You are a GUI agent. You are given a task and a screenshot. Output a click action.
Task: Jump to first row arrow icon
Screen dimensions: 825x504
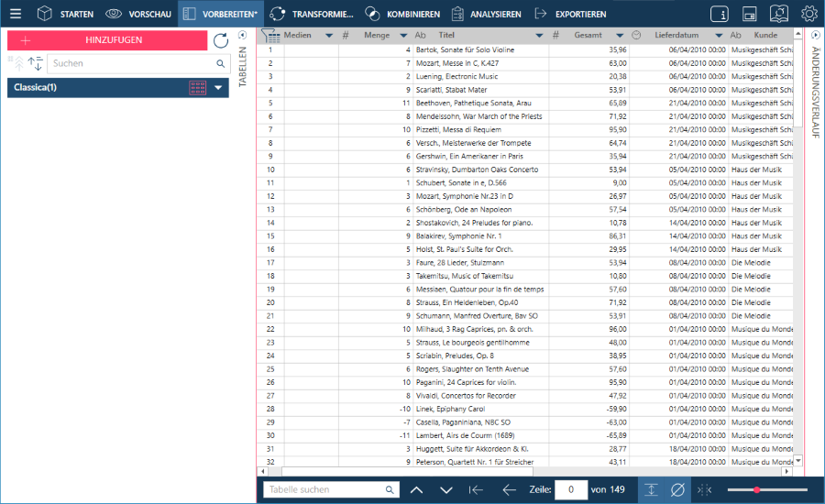(476, 489)
